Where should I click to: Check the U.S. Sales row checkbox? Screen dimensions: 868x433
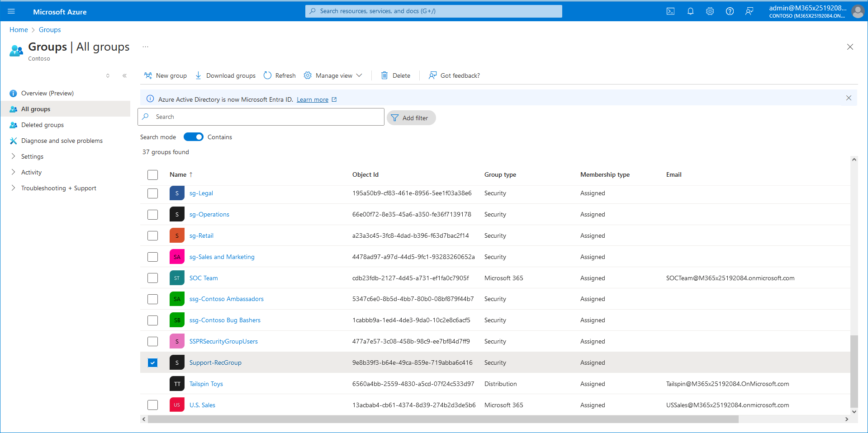tap(153, 405)
